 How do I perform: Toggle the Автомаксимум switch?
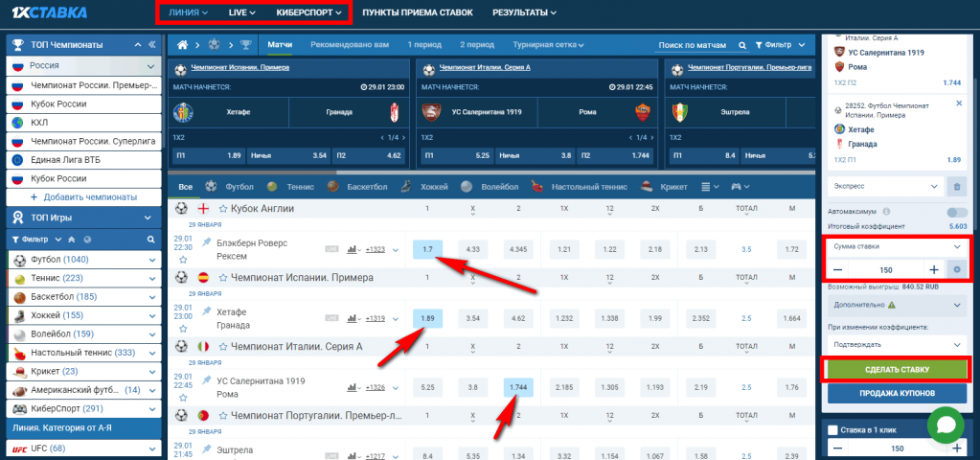956,212
